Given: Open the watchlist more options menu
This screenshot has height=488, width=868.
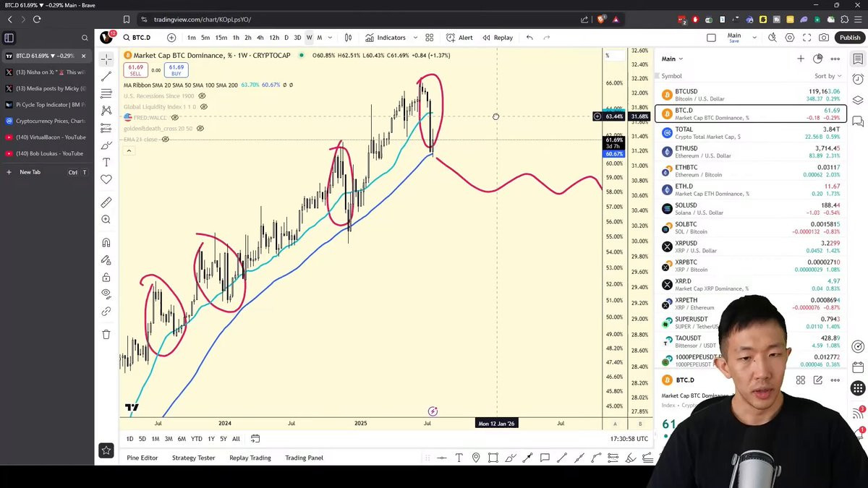Looking at the screenshot, I should [x=835, y=59].
